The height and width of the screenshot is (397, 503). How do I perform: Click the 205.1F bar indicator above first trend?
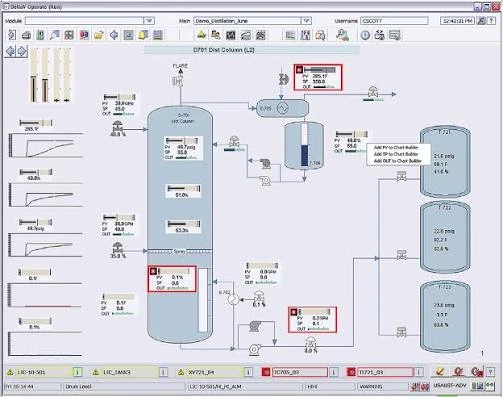[x=36, y=123]
